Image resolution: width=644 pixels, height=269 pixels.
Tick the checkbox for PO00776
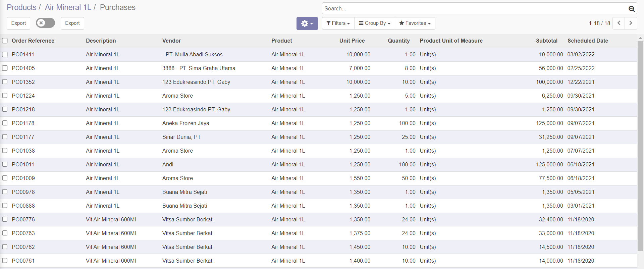(x=5, y=219)
